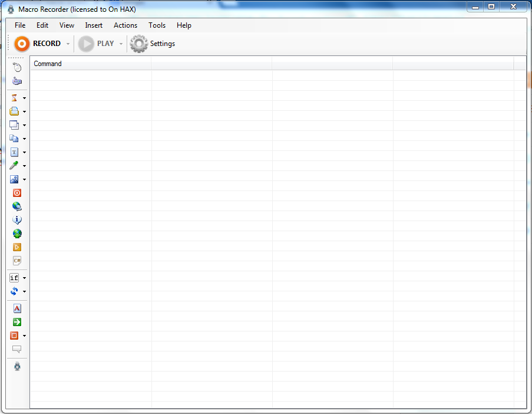Expand the PLAY dropdown arrow
The image size is (532, 414).
(x=121, y=43)
